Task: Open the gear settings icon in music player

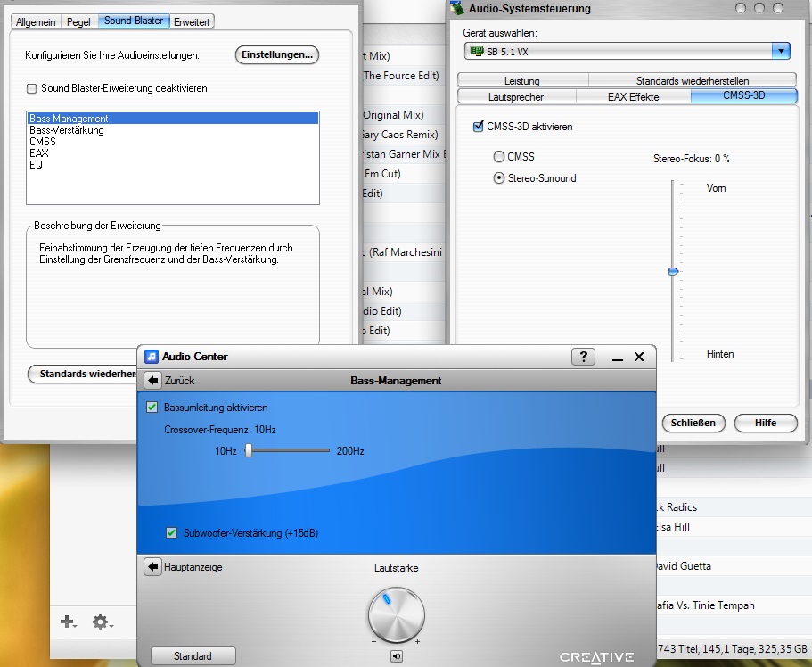Action: click(102, 622)
